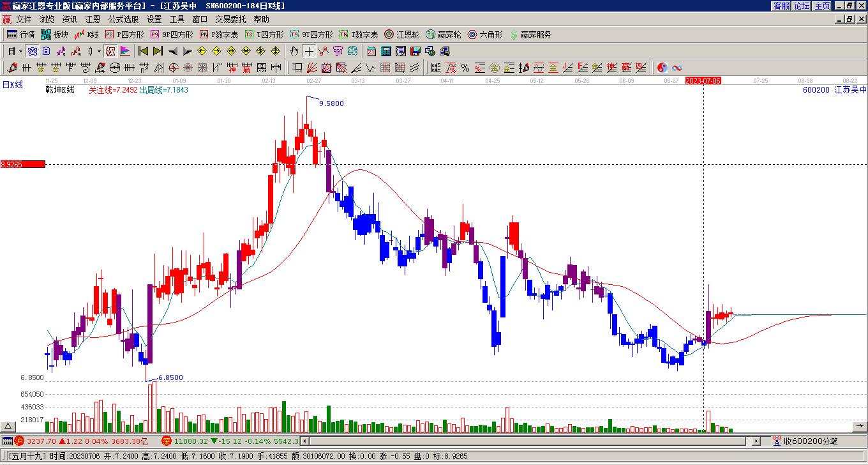Screen dimensions: 868x465
Task: Open the 公式选股 menu
Action: point(123,19)
